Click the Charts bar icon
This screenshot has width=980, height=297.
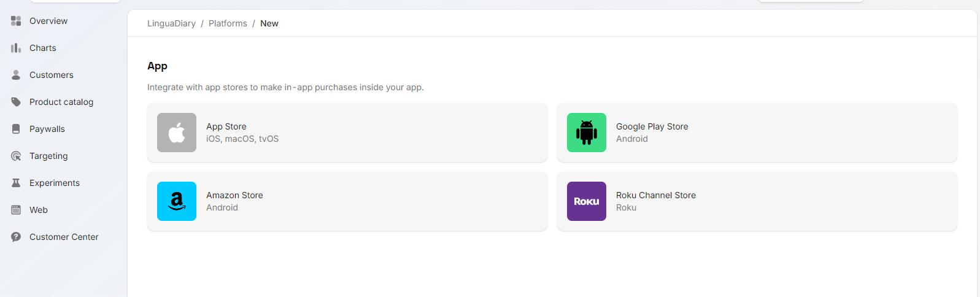(x=16, y=48)
